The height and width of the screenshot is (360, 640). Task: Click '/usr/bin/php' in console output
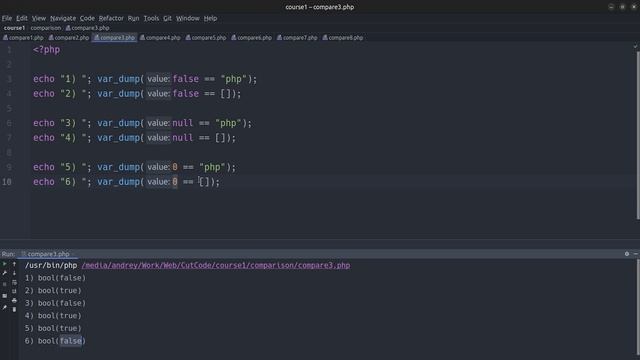point(51,265)
